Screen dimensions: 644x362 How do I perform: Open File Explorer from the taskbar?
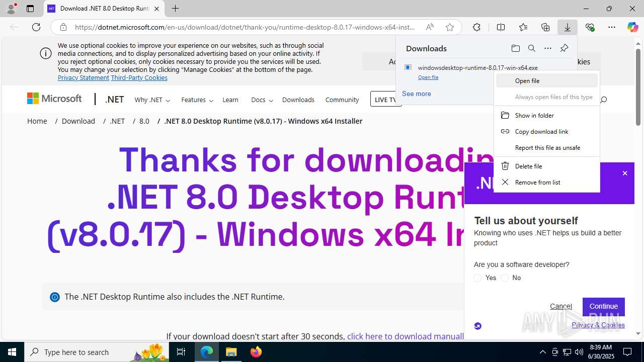[x=231, y=352]
